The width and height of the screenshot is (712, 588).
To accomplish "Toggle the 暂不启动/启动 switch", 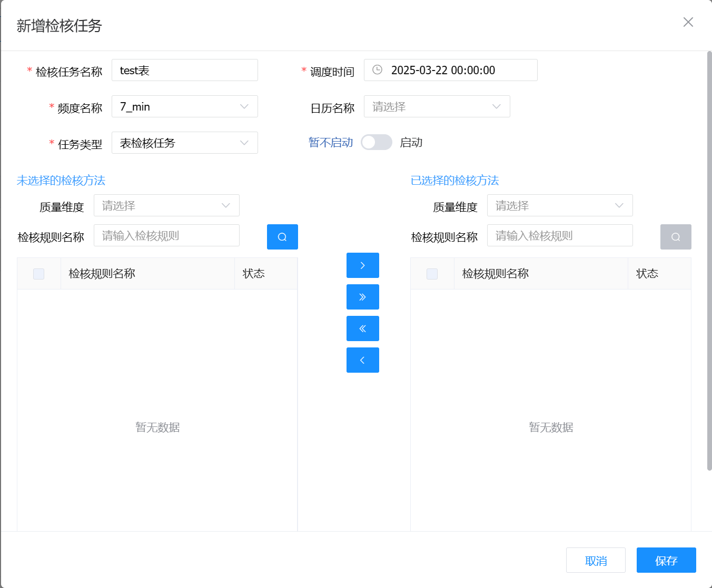I will [376, 142].
